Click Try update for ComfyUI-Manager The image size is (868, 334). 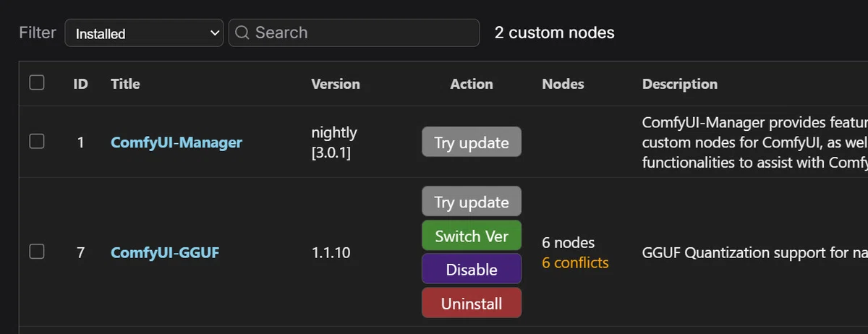(472, 142)
